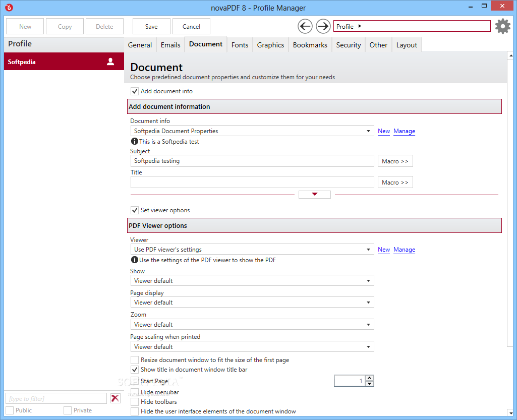This screenshot has width=517, height=420.
Task: Enable Resize document window to fit first page
Action: 135,359
